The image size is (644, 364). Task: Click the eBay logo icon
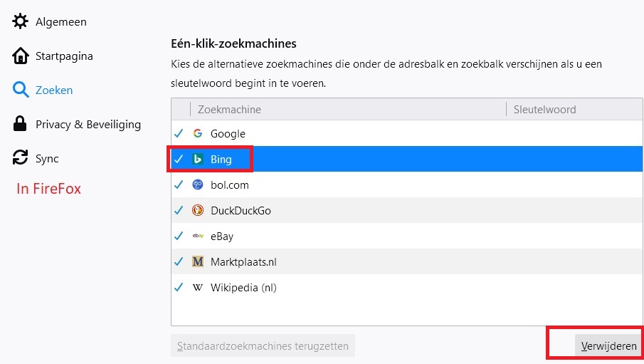tap(198, 236)
